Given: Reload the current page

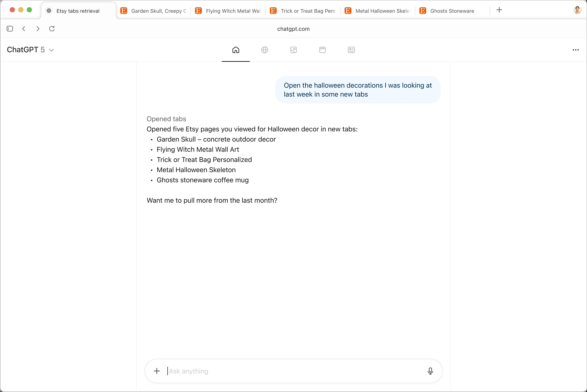Looking at the screenshot, I should [x=52, y=28].
